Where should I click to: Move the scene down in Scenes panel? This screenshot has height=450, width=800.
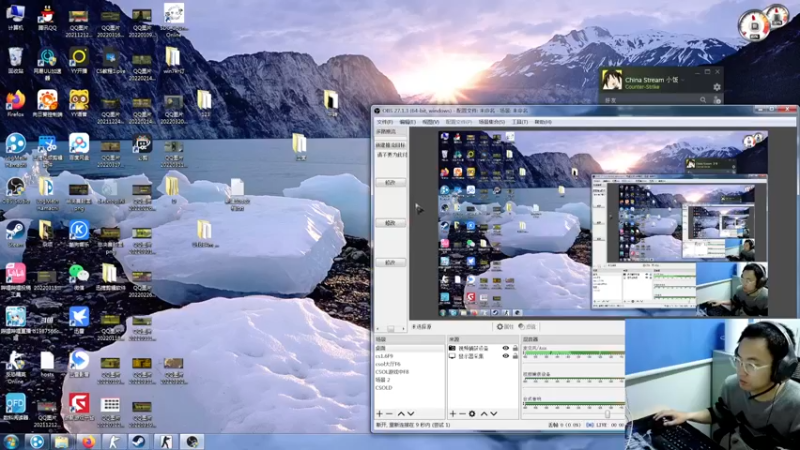(411, 414)
